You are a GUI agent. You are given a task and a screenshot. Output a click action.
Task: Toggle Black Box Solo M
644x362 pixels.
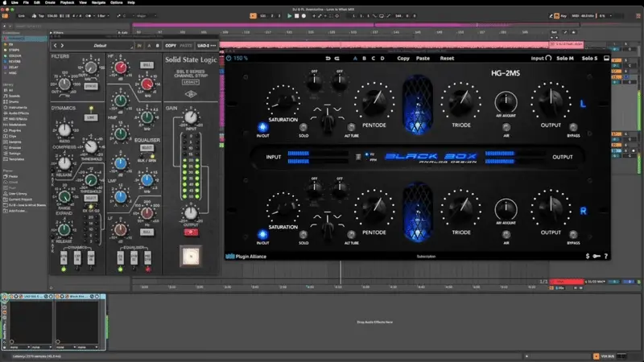(x=565, y=58)
